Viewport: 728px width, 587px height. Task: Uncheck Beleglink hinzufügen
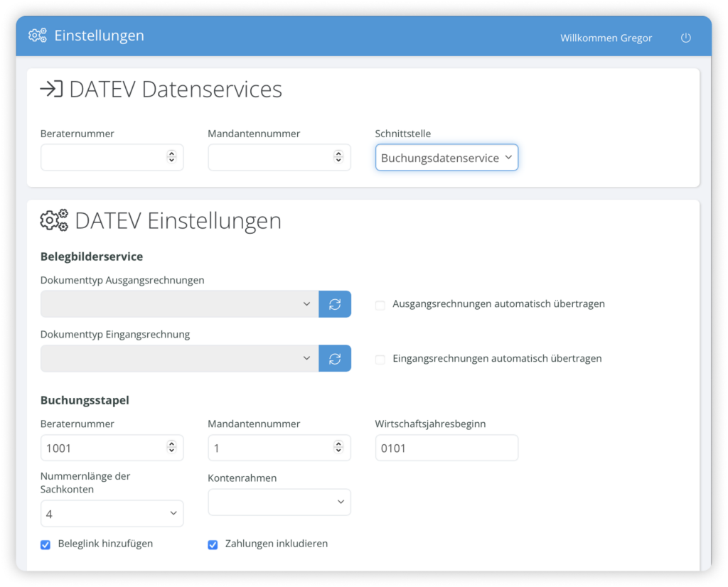45,544
